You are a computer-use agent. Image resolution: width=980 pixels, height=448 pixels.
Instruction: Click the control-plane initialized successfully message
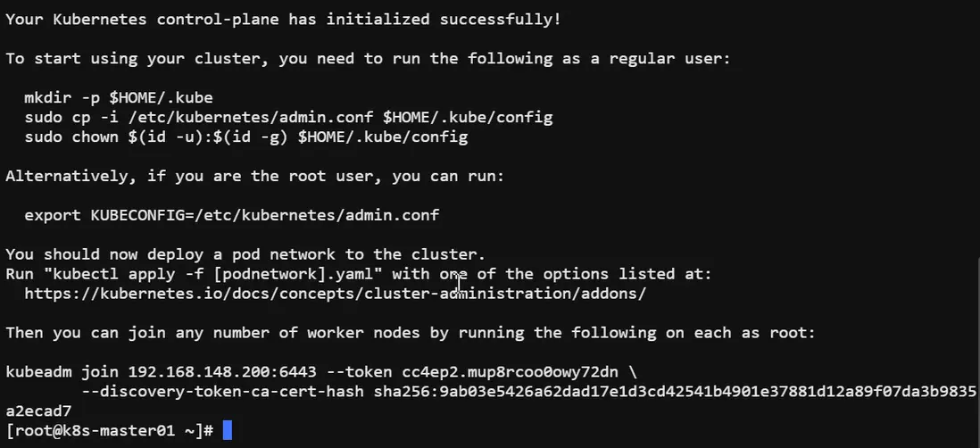click(283, 19)
